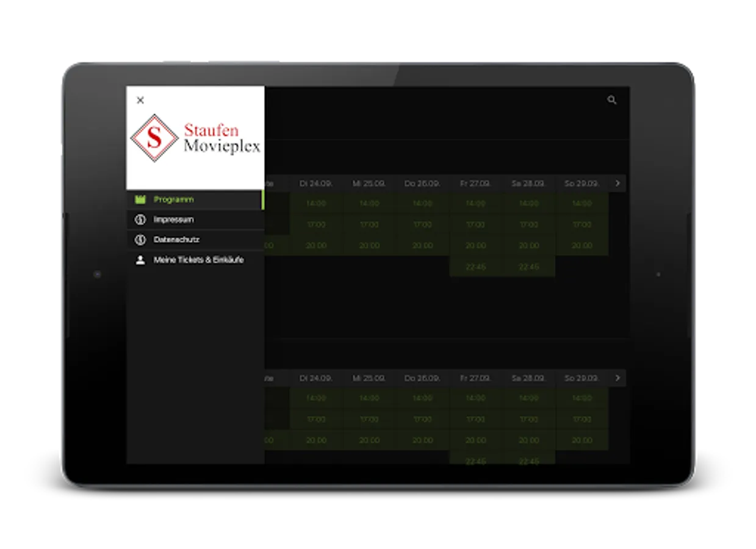The image size is (756, 549).
Task: Open Meine Tickets & Einkäufe
Action: pyautogui.click(x=195, y=260)
